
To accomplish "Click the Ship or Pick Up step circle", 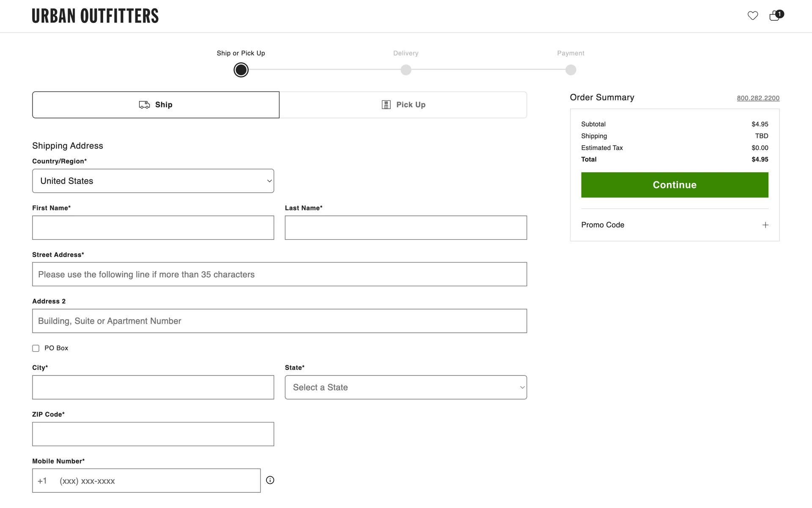I will 241,70.
